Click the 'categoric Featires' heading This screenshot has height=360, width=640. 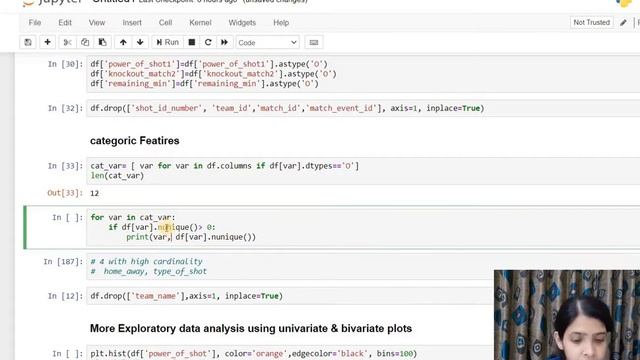135,140
